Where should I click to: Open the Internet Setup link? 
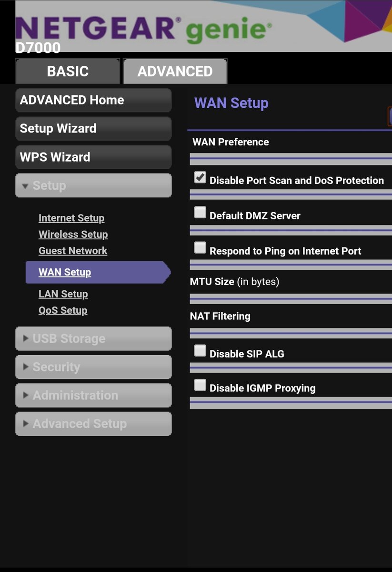click(x=71, y=218)
